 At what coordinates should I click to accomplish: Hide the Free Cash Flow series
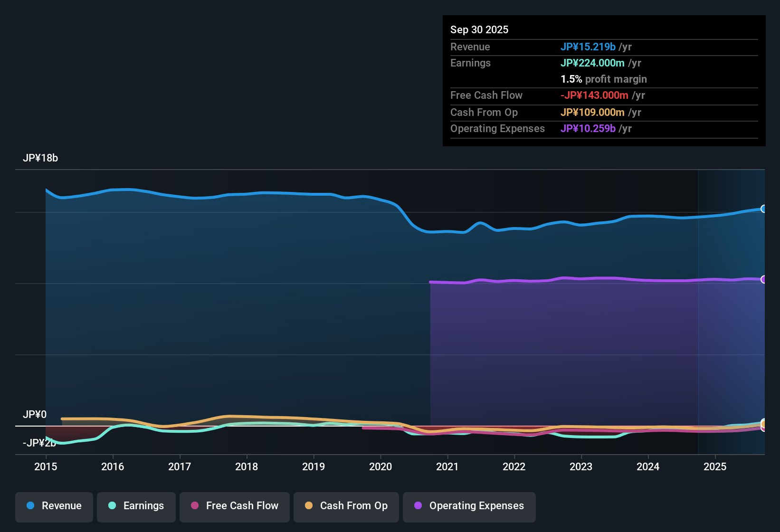click(234, 506)
